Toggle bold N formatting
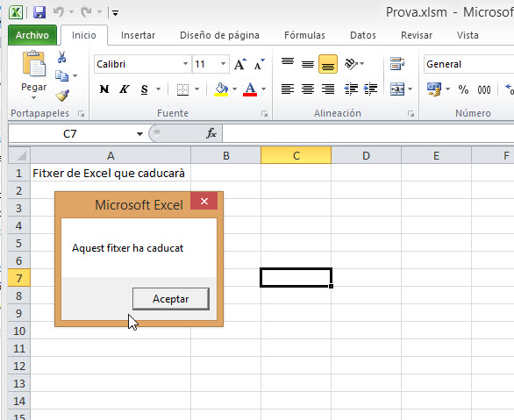This screenshot has width=514, height=420. 104,89
